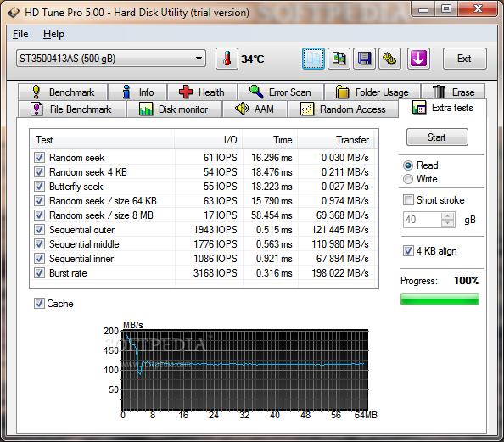Click the cache transfer rate graph
504x442 pixels.
(x=245, y=370)
